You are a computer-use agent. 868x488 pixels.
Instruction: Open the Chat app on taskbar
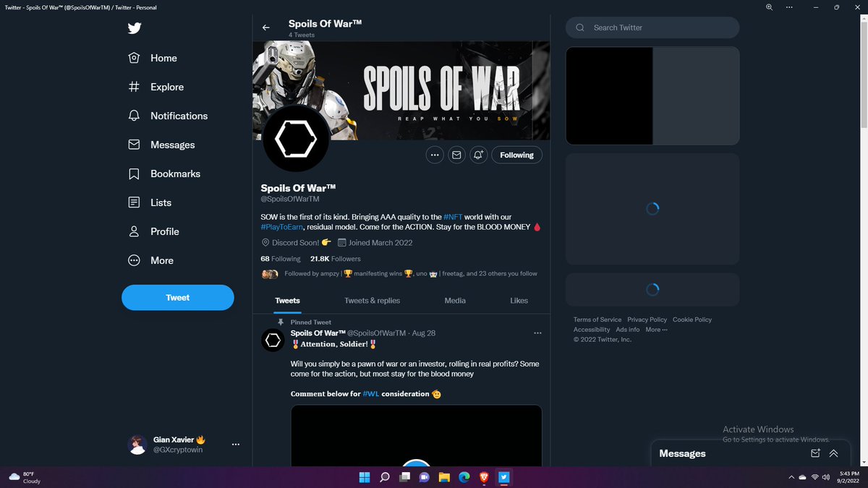pos(424,477)
